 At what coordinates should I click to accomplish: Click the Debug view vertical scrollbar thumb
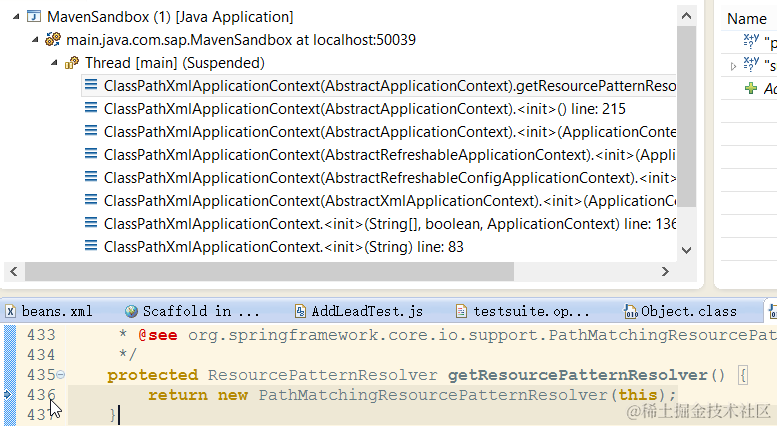coord(686,116)
